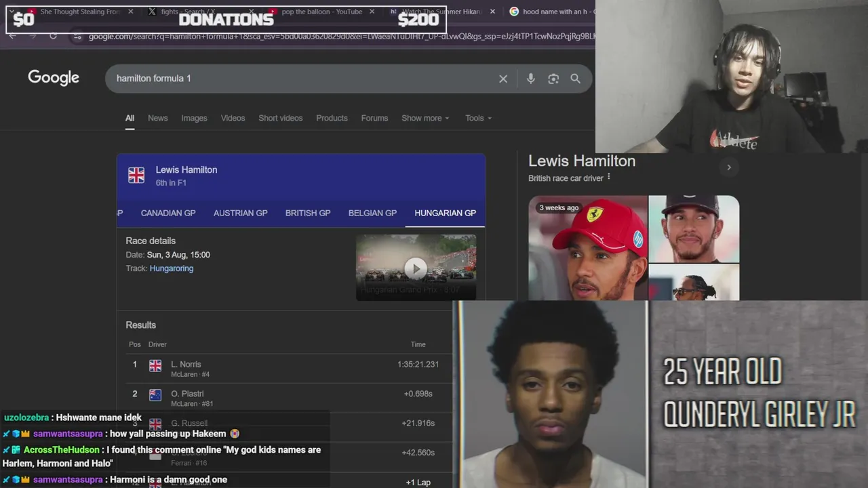Select the Belgian GP race tab
Viewport: 868px width, 488px height.
[x=372, y=213]
